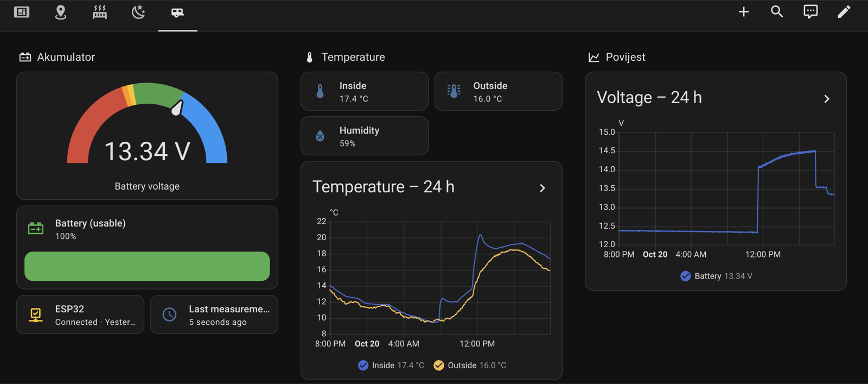
Task: Click the pencil edit dashboard icon
Action: (844, 11)
